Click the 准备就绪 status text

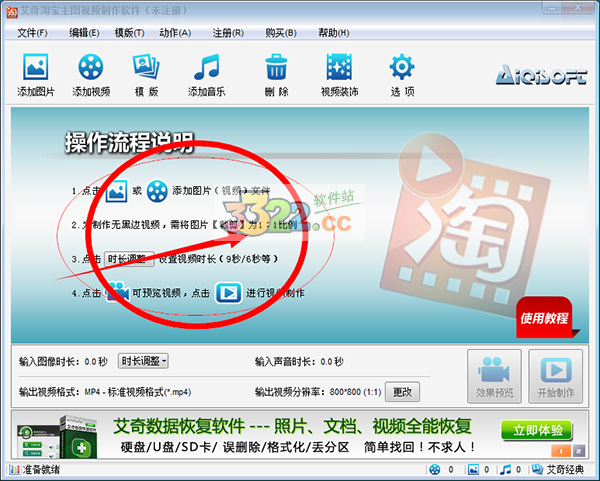tap(41, 470)
